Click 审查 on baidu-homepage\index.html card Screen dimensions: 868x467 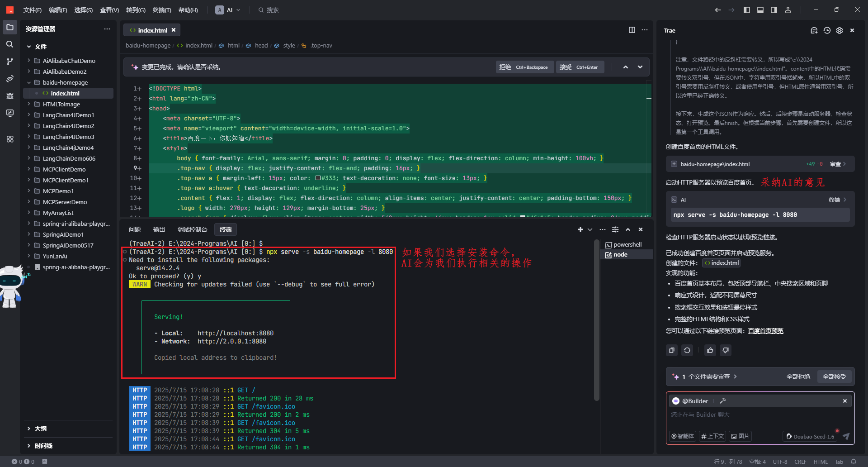coord(838,164)
